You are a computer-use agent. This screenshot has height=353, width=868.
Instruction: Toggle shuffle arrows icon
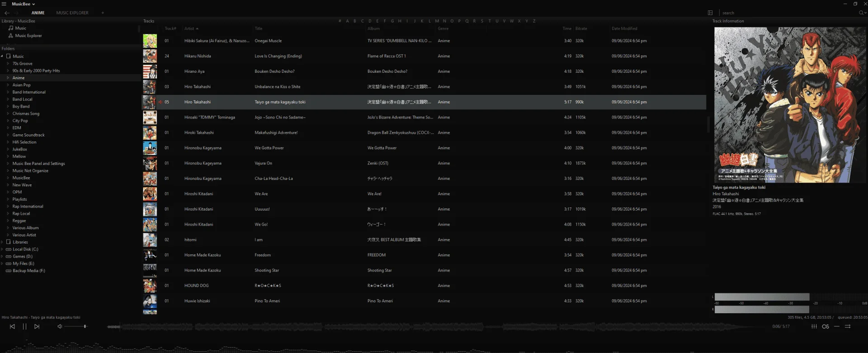point(848,326)
